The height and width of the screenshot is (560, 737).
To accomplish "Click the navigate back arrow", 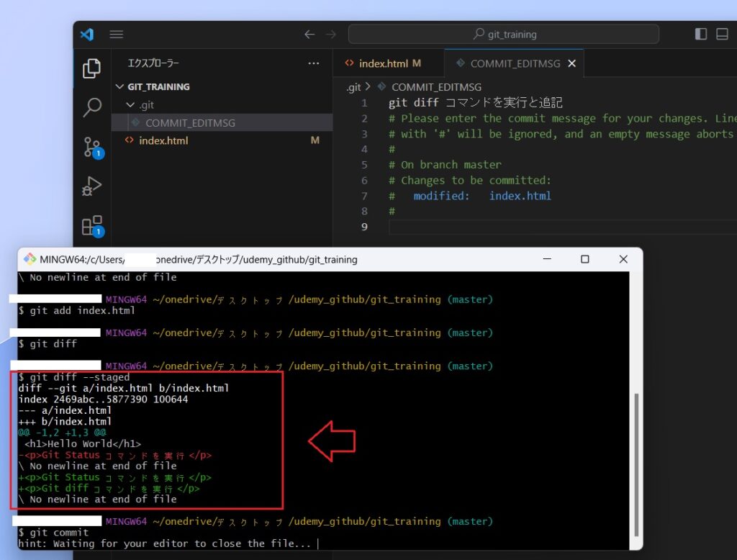I will coord(309,35).
